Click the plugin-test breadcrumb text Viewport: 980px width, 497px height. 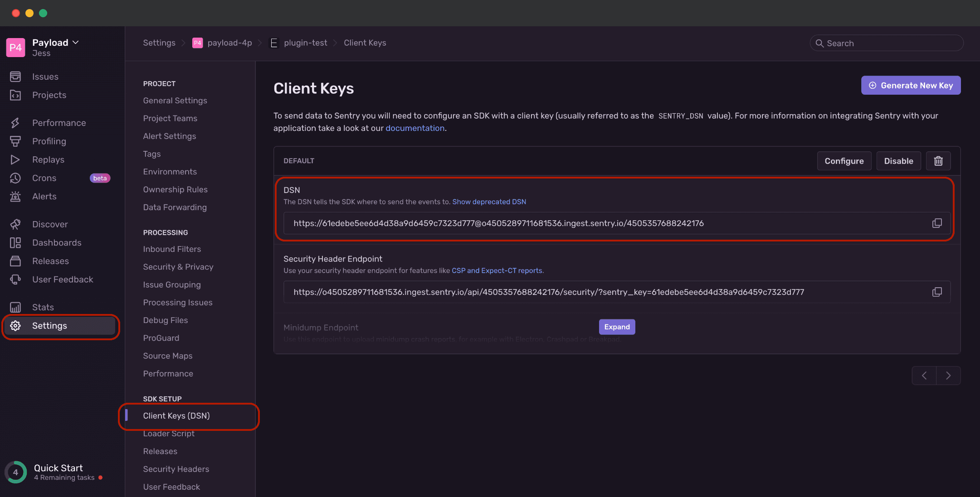305,43
